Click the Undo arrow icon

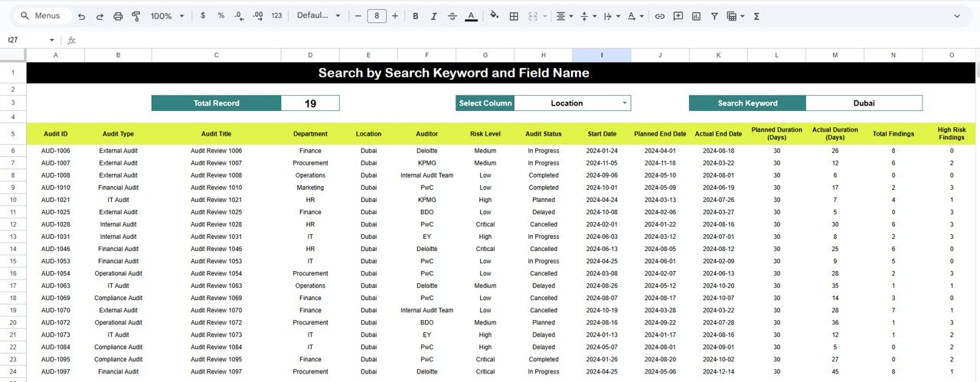pos(80,16)
